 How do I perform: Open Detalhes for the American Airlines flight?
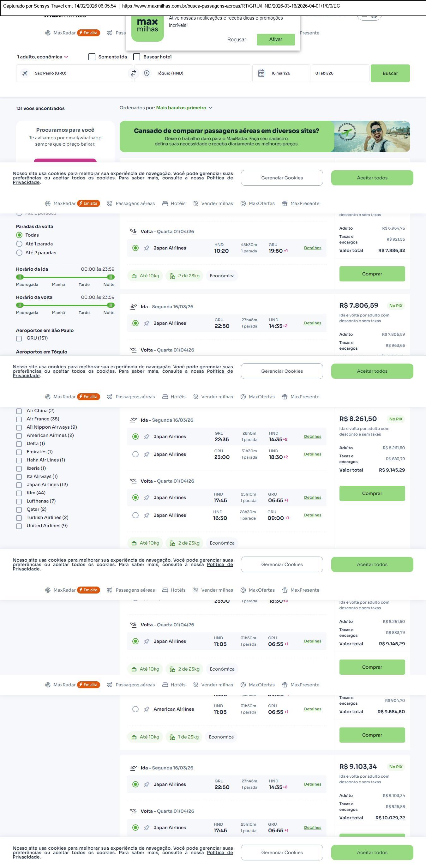(313, 709)
